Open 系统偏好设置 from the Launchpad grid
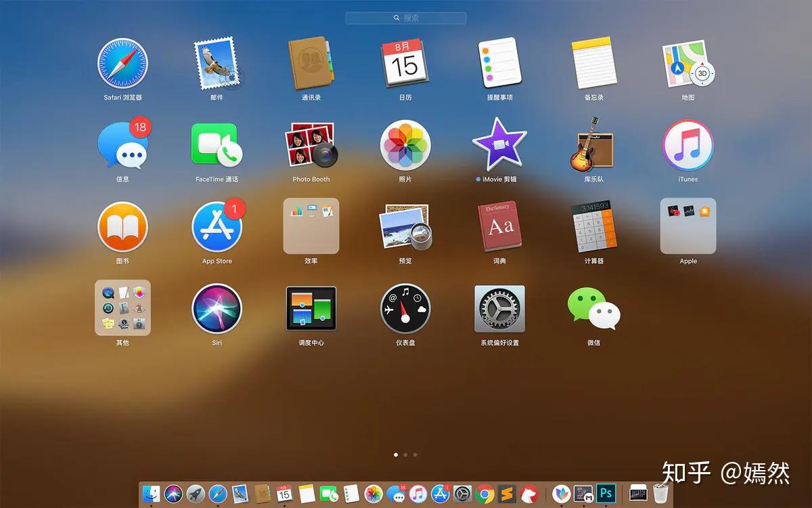 click(x=499, y=309)
